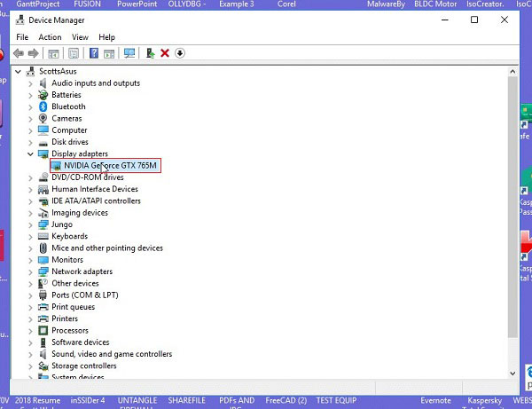
Task: Select the Storage controllers icon
Action: pyautogui.click(x=43, y=366)
